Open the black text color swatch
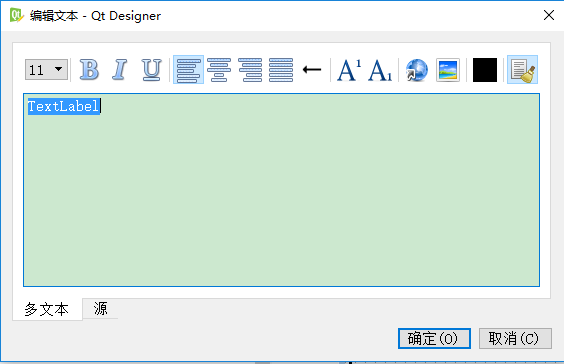 pyautogui.click(x=485, y=69)
